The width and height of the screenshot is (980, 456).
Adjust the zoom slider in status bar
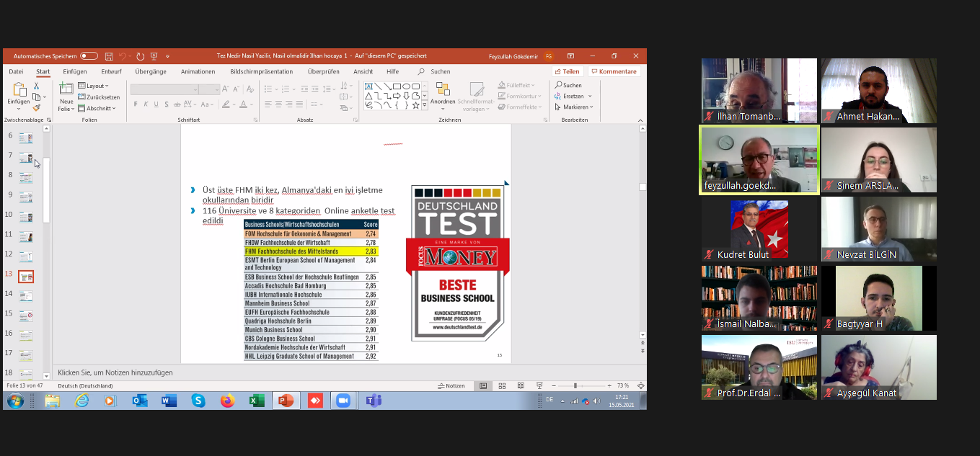tap(575, 386)
